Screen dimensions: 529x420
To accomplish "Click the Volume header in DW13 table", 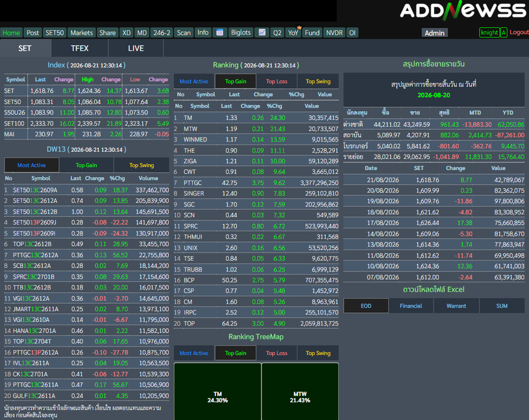I will (x=149, y=178).
